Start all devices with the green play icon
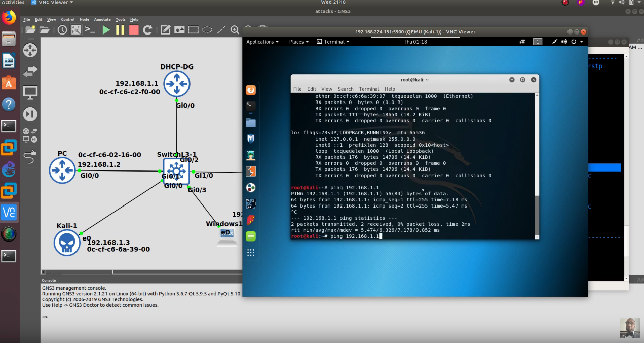644x343 pixels. (106, 29)
